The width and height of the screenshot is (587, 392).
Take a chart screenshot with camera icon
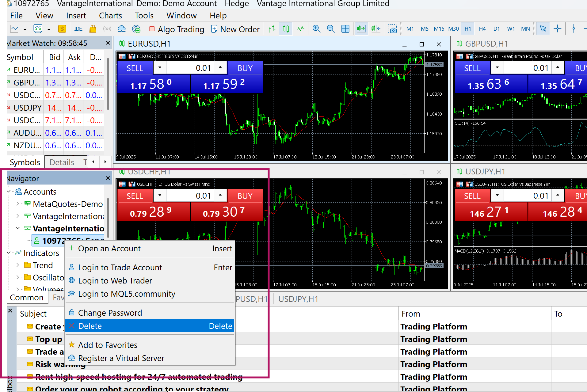pos(392,29)
